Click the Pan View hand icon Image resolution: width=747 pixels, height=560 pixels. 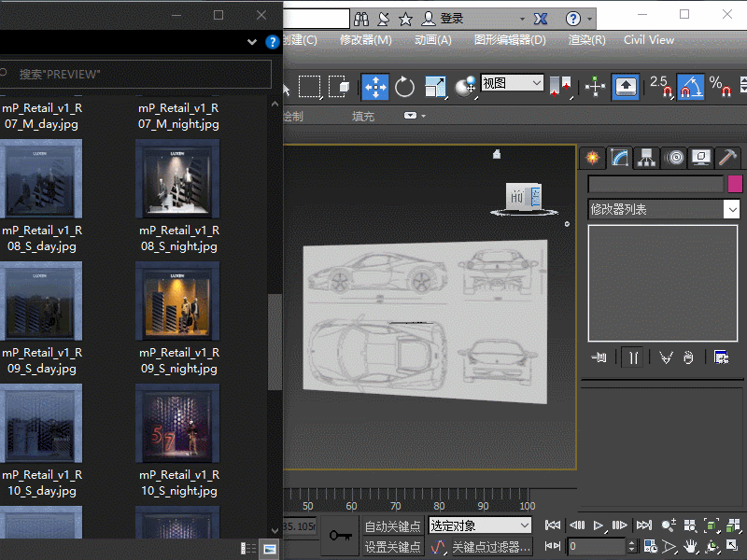pyautogui.click(x=690, y=546)
